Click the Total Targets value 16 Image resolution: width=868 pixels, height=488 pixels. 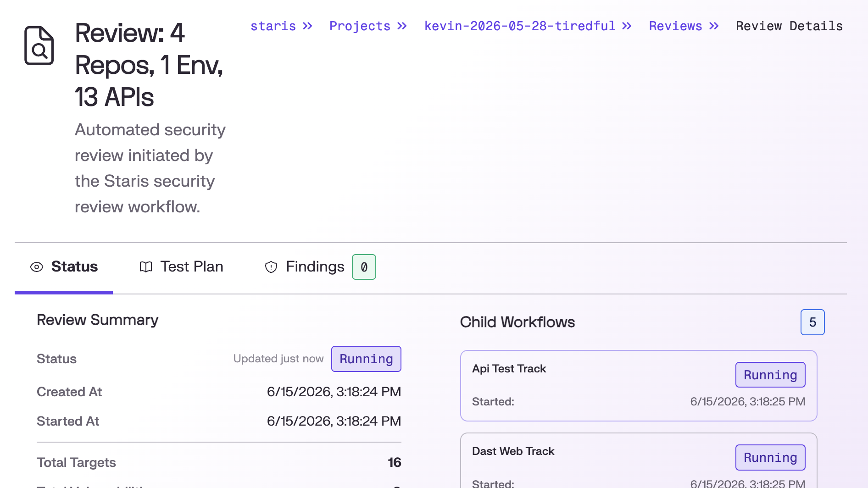pyautogui.click(x=395, y=462)
